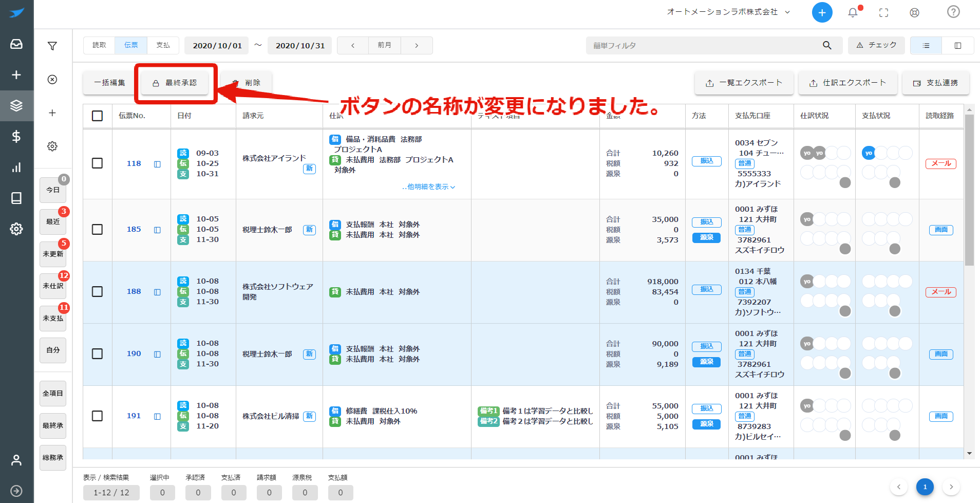Open the dollar sign payments section
Image resolution: width=980 pixels, height=503 pixels.
[16, 136]
